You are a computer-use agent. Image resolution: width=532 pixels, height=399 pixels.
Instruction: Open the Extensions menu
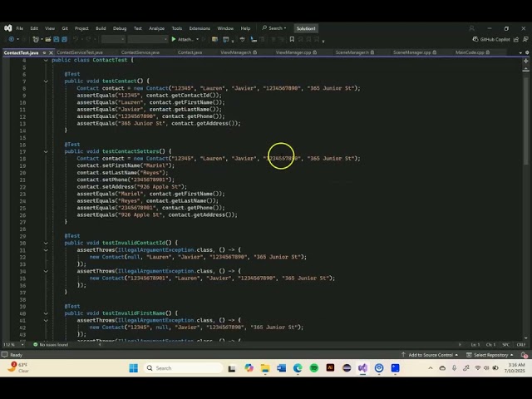point(199,28)
